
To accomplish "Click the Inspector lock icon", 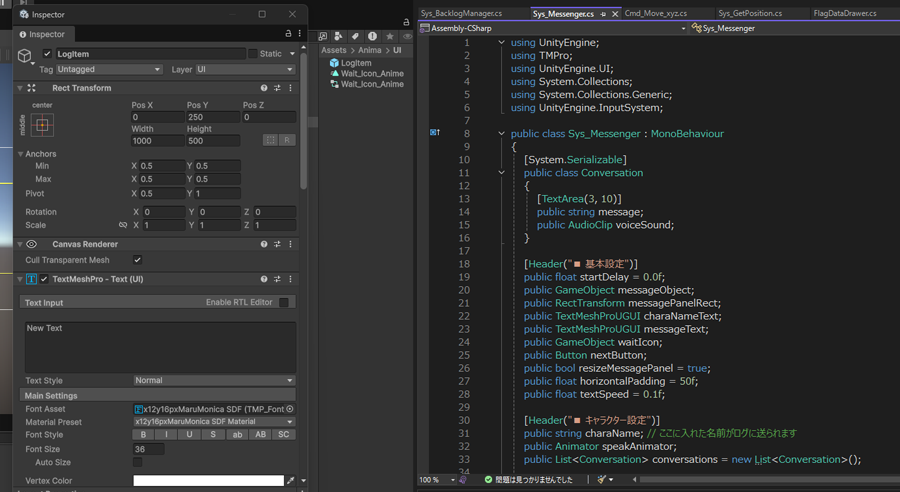I will click(290, 34).
